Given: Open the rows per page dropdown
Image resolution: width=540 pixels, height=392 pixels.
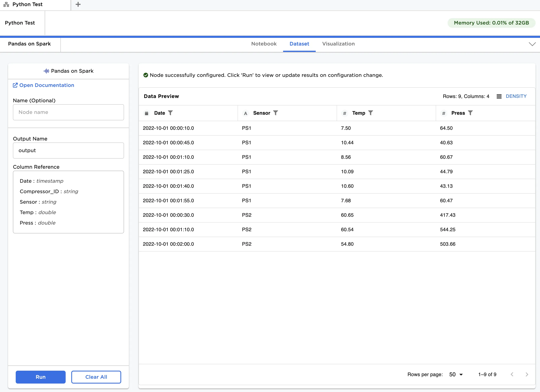Looking at the screenshot, I should (x=456, y=374).
